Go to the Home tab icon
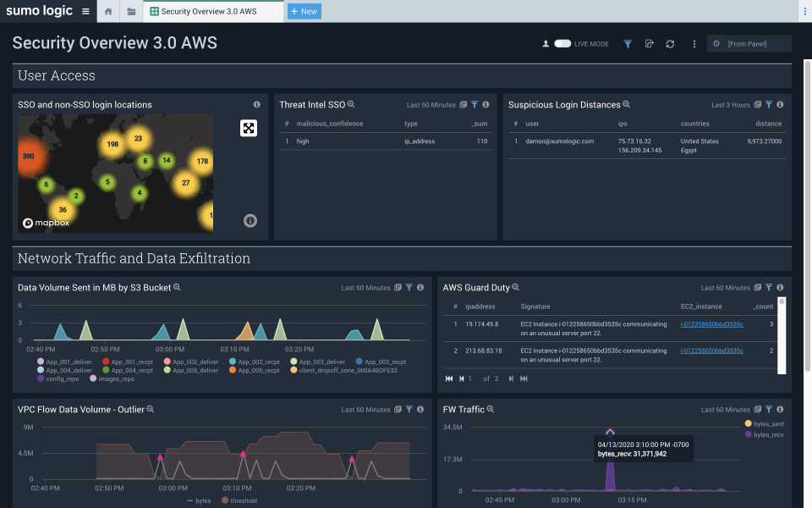The width and height of the screenshot is (812, 508). pos(108,12)
